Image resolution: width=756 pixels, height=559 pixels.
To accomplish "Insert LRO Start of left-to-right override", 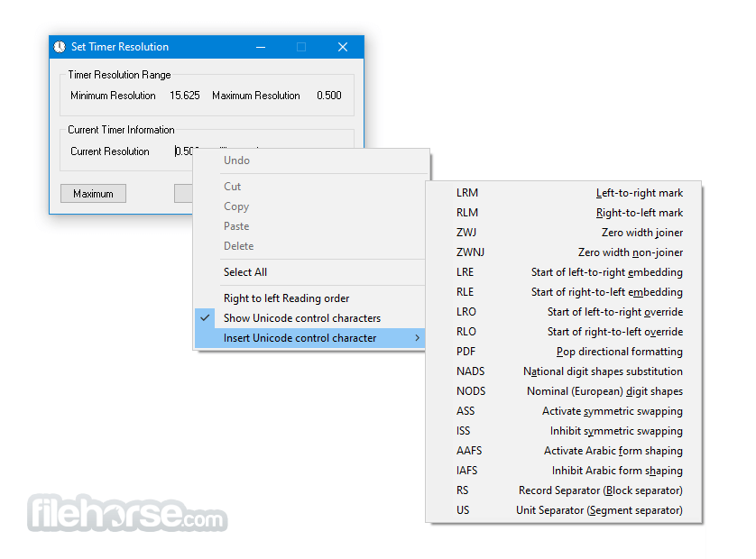I will coord(563,312).
